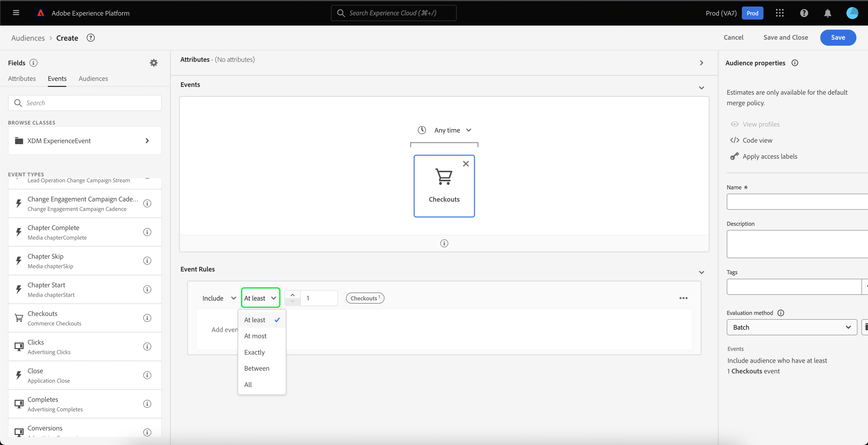Choose 'Exactly' from the dropdown list
Image resolution: width=868 pixels, height=445 pixels.
[x=254, y=352]
